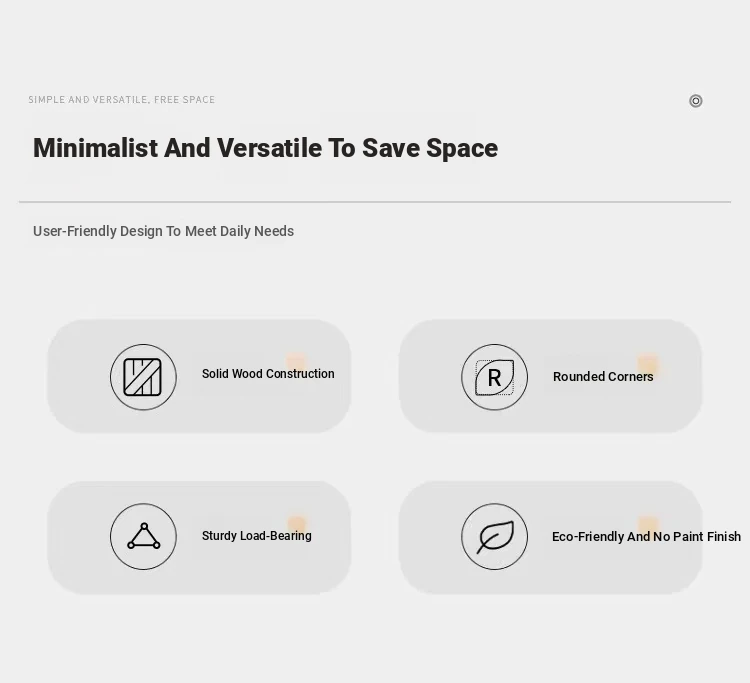Click empty left area of Rounded Corners card
The width and height of the screenshot is (750, 683).
click(428, 377)
